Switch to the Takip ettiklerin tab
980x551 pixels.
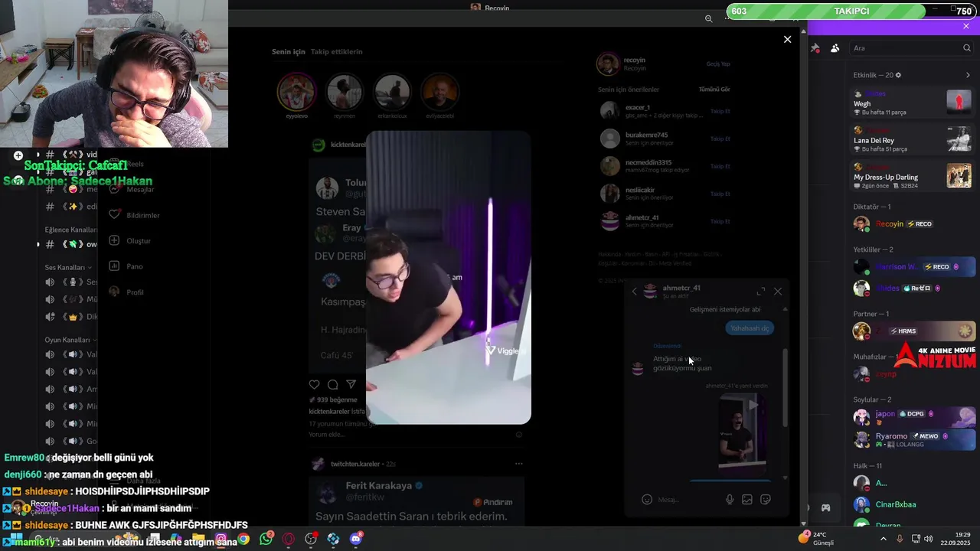tap(337, 51)
